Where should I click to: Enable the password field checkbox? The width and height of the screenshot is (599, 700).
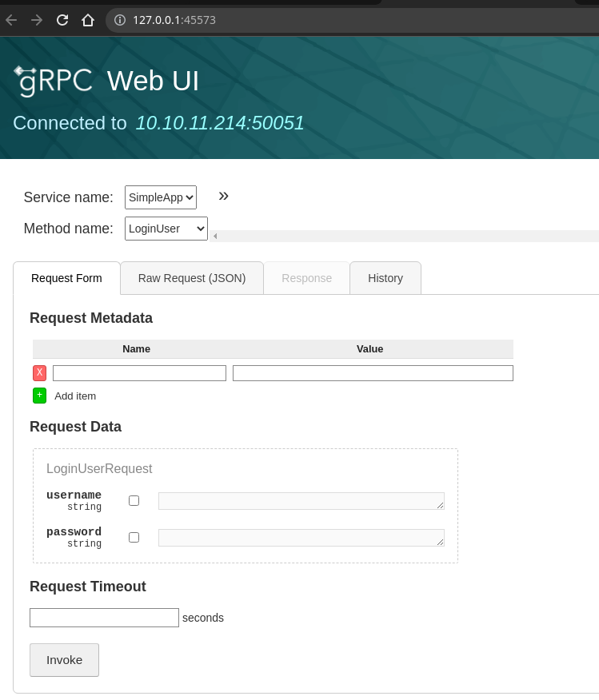(134, 538)
